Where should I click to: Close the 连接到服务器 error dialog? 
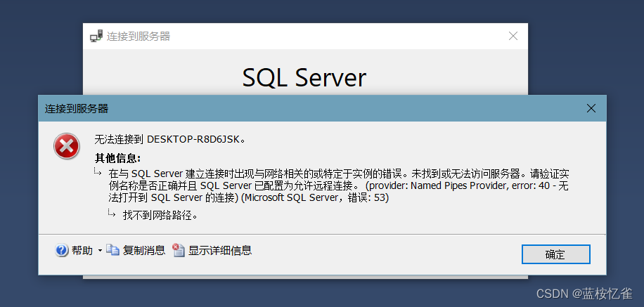pos(591,108)
